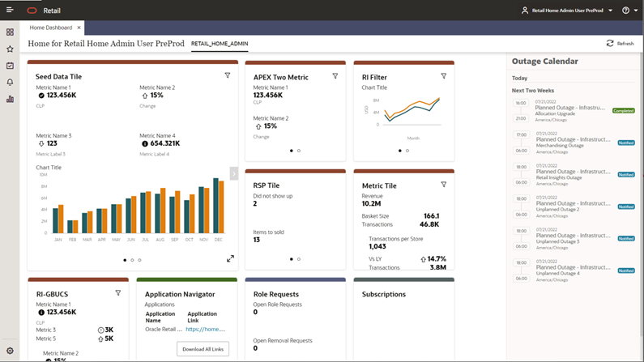
Task: Select second page dot on APEX Two Metric
Action: (299, 151)
